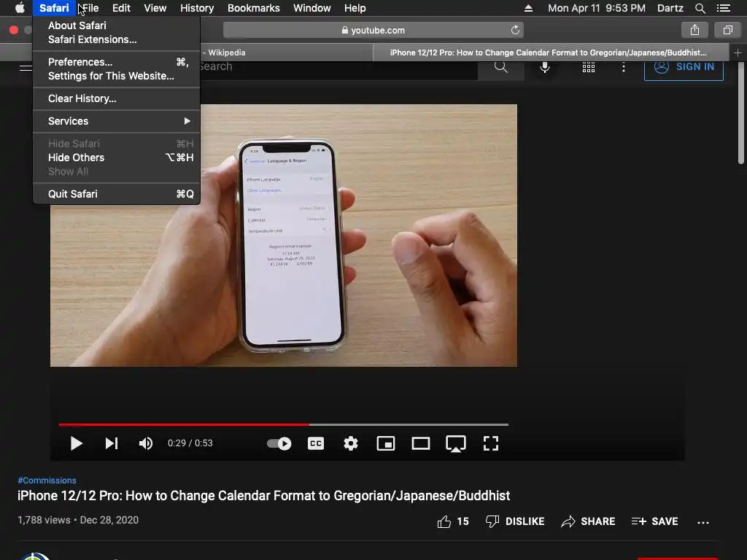Enable miniplayer mode

(x=385, y=443)
